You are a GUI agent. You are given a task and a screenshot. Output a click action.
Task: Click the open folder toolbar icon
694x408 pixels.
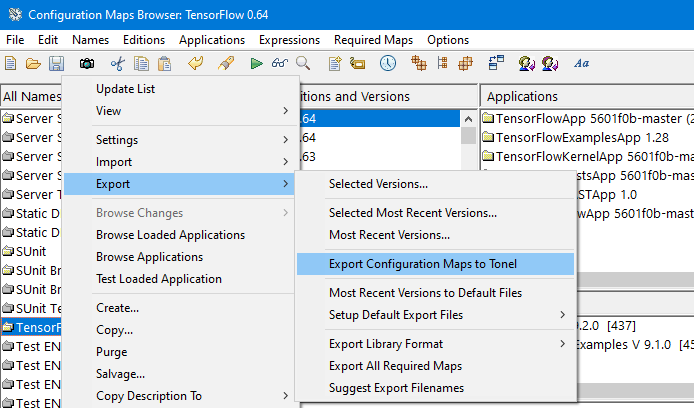point(33,64)
